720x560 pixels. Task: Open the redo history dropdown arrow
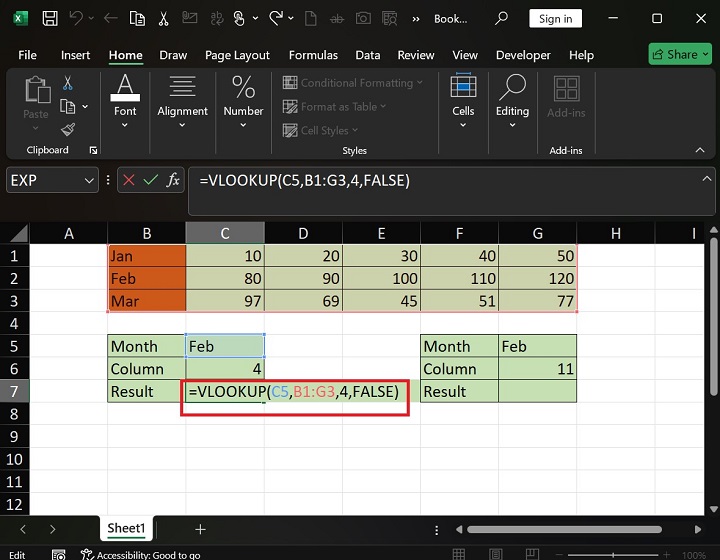(x=291, y=18)
